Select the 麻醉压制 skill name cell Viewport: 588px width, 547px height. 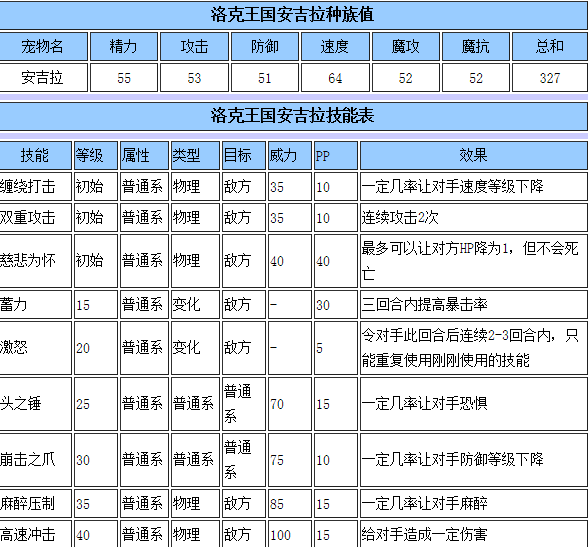(35, 503)
